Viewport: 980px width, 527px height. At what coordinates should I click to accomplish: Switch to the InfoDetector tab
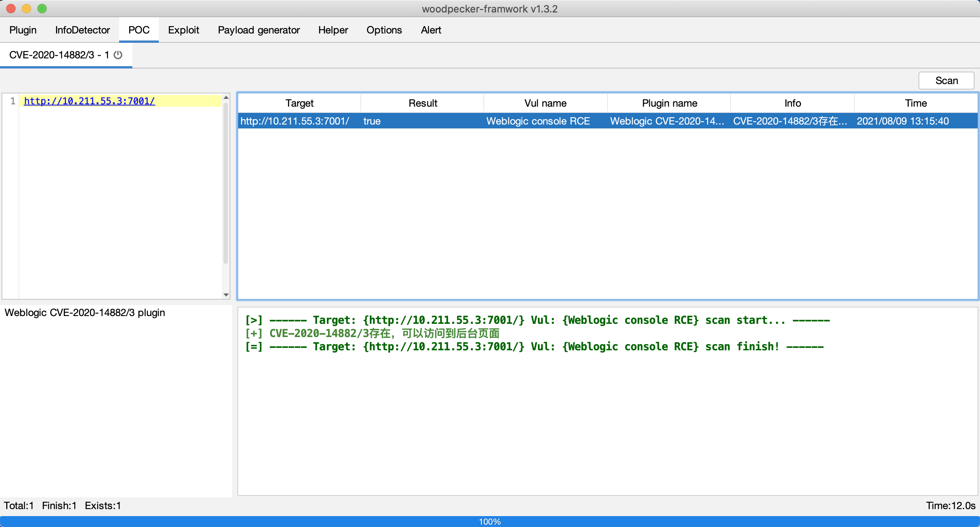click(83, 30)
